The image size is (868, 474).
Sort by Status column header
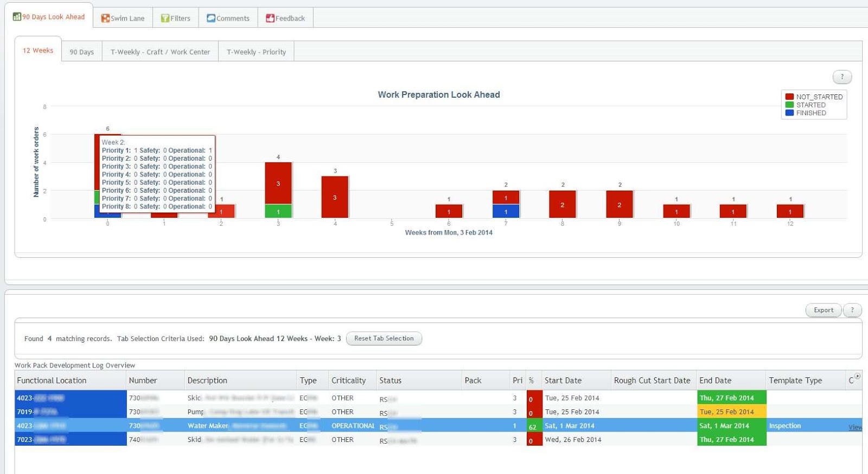coord(419,380)
